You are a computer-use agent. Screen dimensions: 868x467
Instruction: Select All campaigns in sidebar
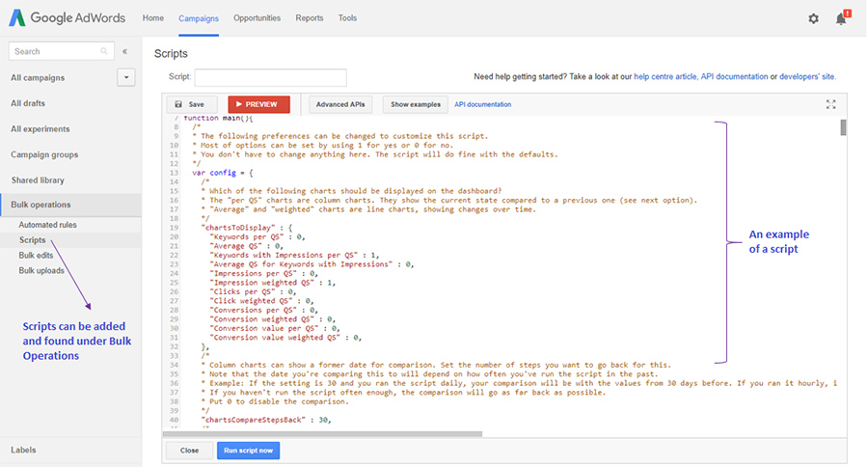(38, 77)
